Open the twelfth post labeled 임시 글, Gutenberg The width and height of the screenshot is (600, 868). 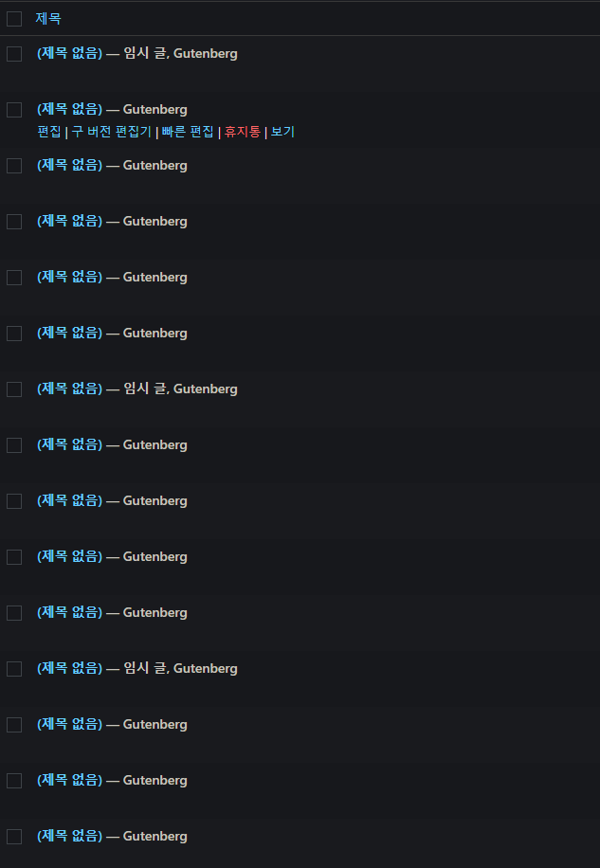[70, 669]
